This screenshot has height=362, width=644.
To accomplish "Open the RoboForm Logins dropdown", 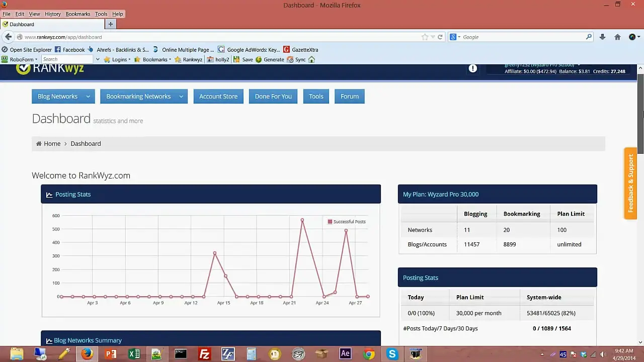I will [x=117, y=59].
